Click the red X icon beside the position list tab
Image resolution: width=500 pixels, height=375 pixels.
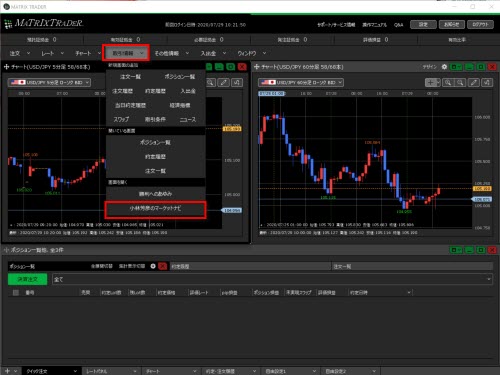[x=163, y=266]
